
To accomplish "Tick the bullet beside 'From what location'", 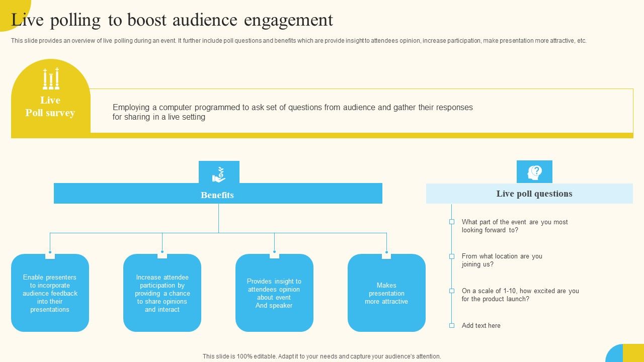I will click(x=452, y=256).
